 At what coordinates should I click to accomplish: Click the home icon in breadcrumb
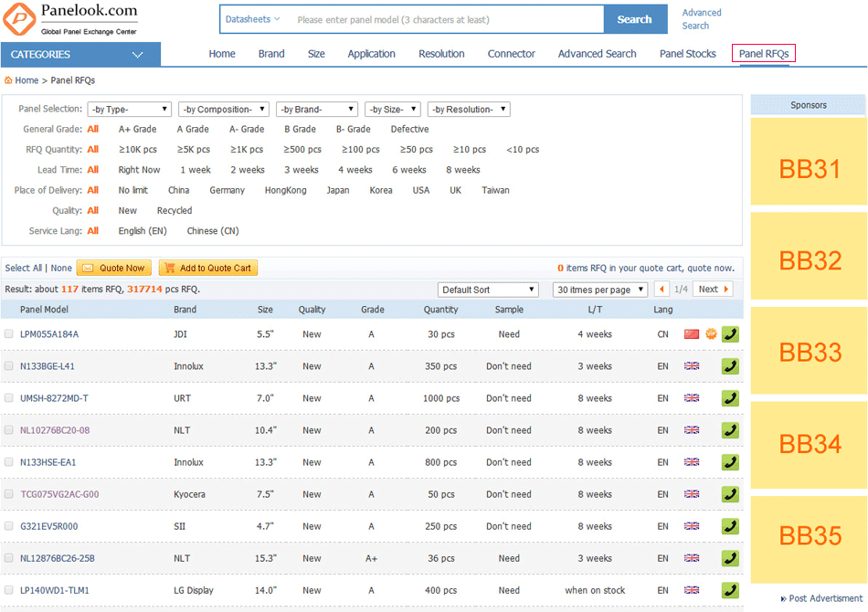click(x=9, y=80)
